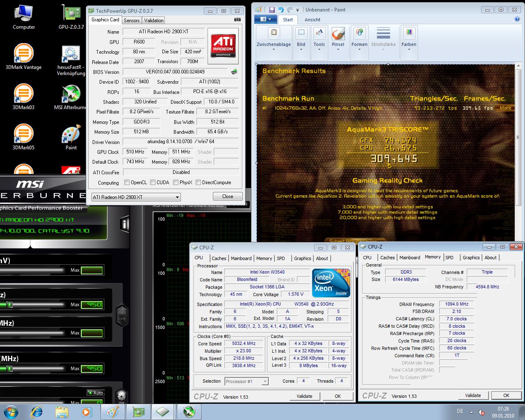The height and width of the screenshot is (420, 525).
Task: Toggle the DirectCompute checkbox in GPU-Z
Action: click(198, 183)
